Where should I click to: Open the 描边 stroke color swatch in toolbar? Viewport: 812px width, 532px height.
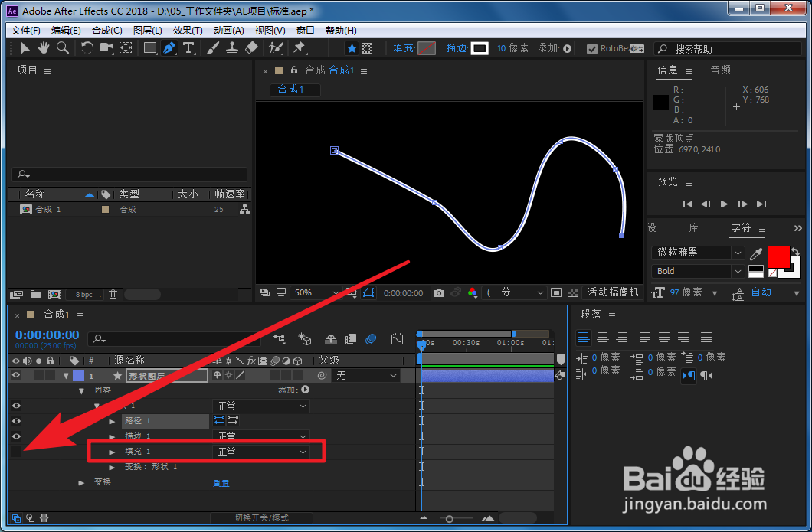coord(480,49)
